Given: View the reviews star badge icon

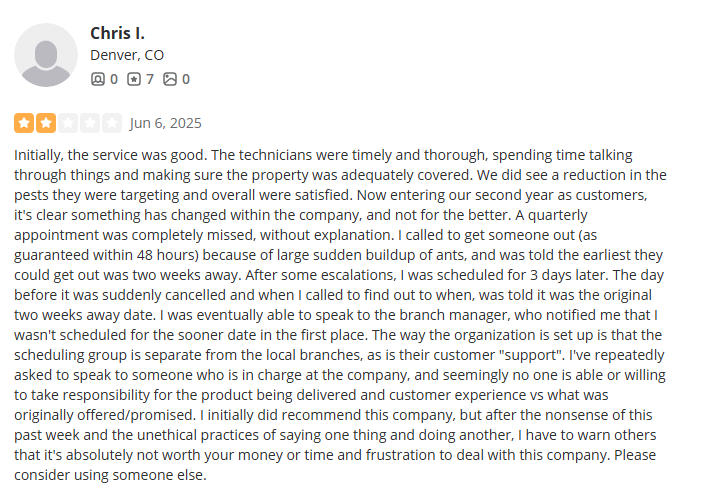Looking at the screenshot, I should pyautogui.click(x=134, y=79).
